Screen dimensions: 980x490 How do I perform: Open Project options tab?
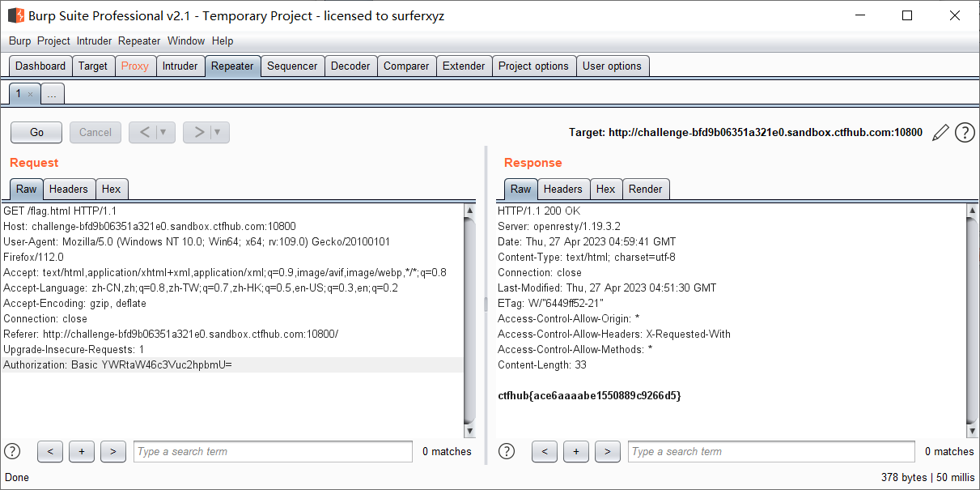(533, 66)
